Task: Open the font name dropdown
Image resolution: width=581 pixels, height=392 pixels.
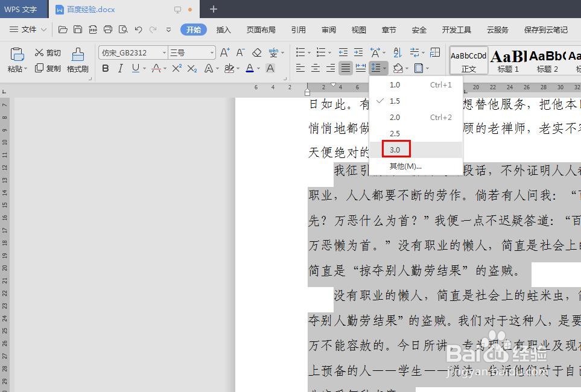Action: tap(163, 52)
